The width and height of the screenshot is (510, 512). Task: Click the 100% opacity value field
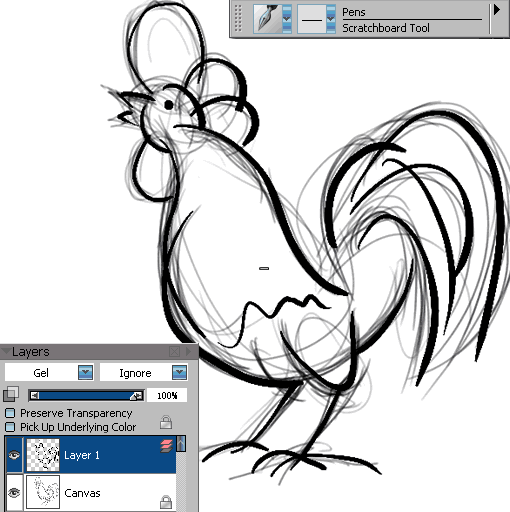[167, 396]
